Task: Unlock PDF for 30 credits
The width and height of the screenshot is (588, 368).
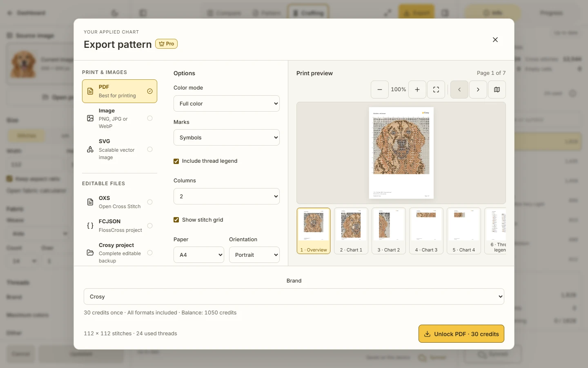Action: click(461, 334)
